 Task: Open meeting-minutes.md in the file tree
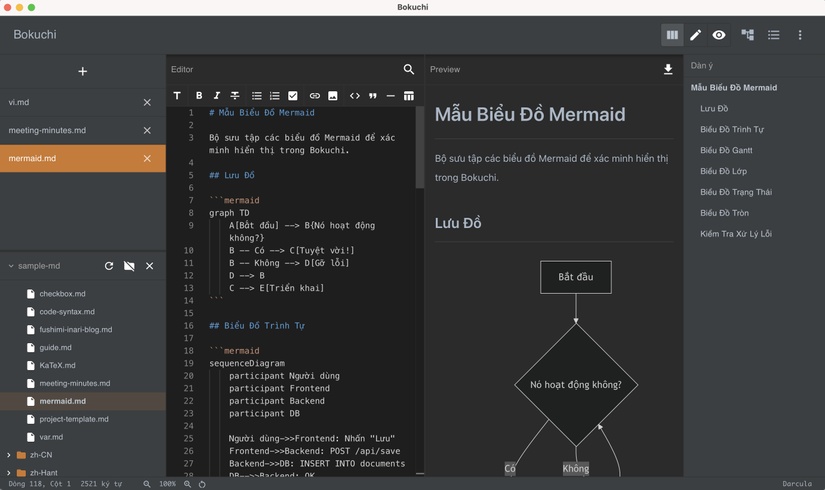83,383
